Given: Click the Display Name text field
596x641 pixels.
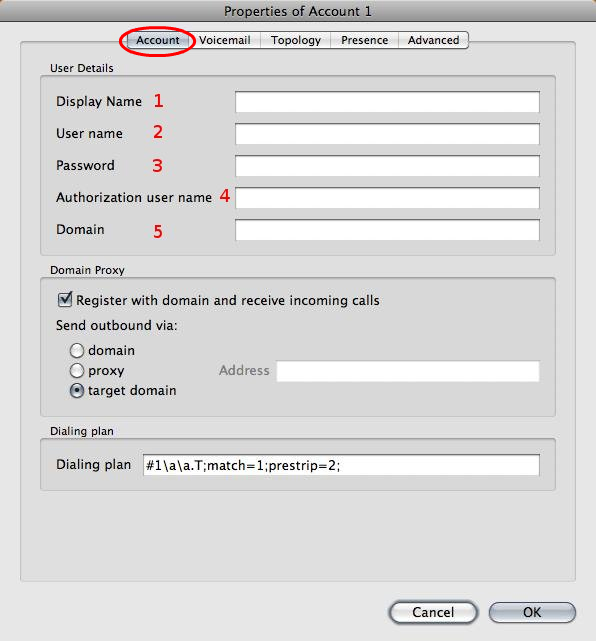Looking at the screenshot, I should click(387, 102).
